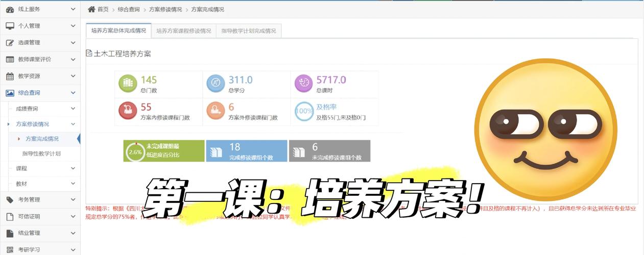This screenshot has width=644, height=255.
Task: Expand the 线上服务 menu chevron
Action: tap(73, 9)
